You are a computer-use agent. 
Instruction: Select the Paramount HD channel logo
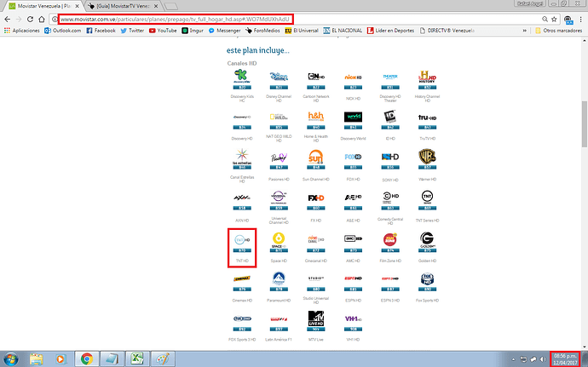(x=279, y=279)
